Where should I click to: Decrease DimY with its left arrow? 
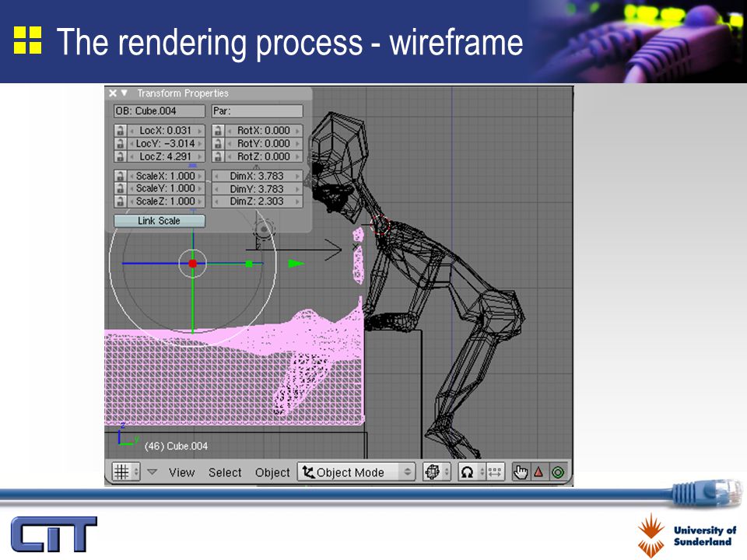point(216,188)
